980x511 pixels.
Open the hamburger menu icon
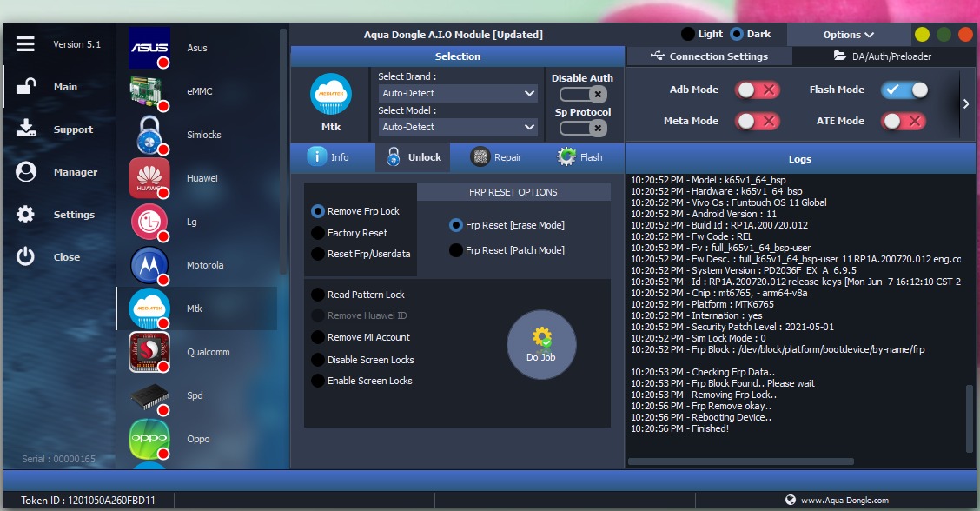point(25,43)
